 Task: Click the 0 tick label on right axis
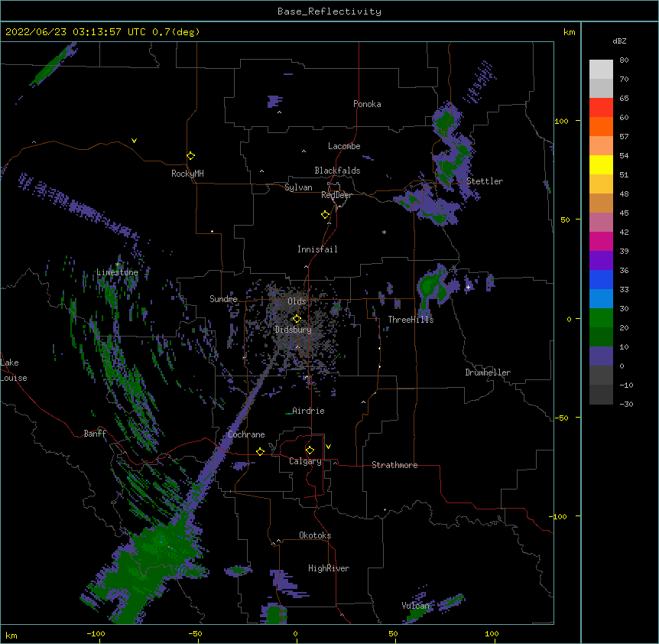coord(569,320)
